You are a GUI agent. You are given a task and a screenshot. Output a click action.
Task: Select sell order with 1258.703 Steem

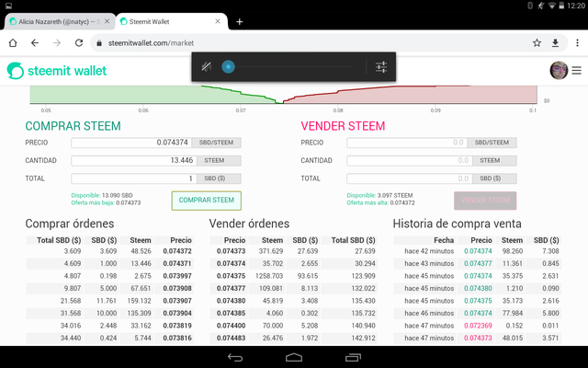(294, 276)
